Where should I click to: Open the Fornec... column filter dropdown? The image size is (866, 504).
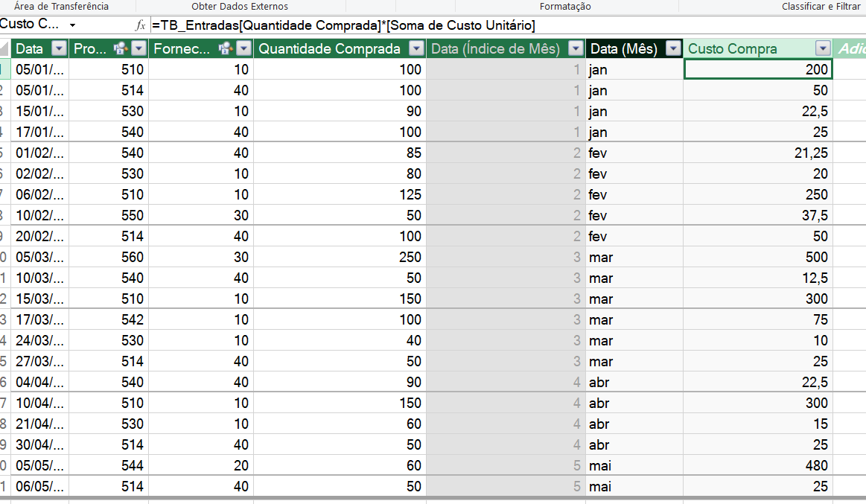243,48
